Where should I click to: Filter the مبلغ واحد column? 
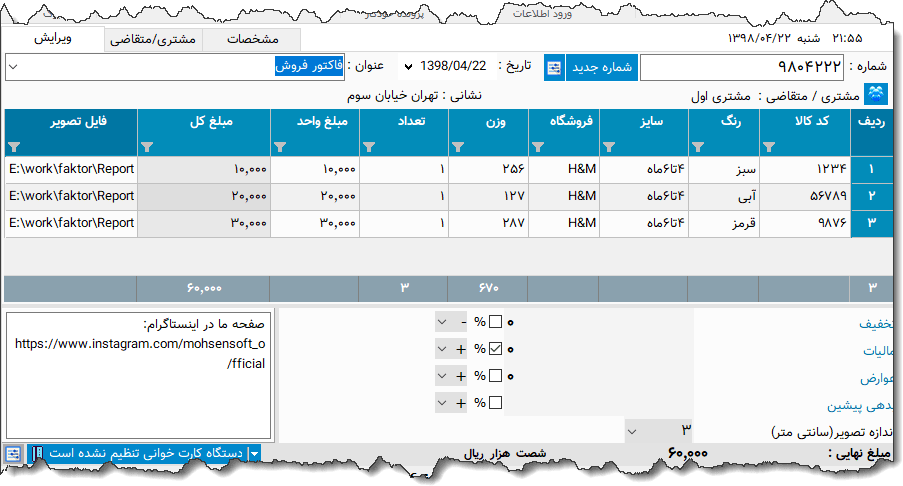coord(280,147)
